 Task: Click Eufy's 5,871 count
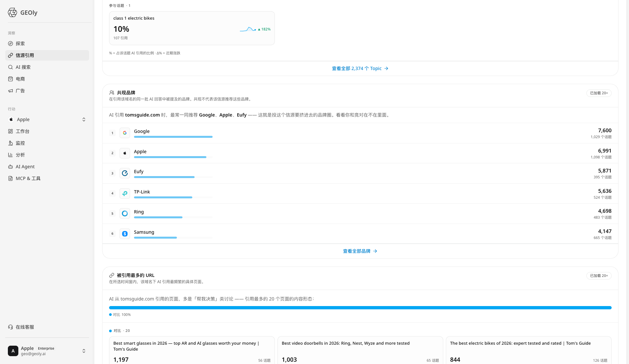(x=604, y=171)
